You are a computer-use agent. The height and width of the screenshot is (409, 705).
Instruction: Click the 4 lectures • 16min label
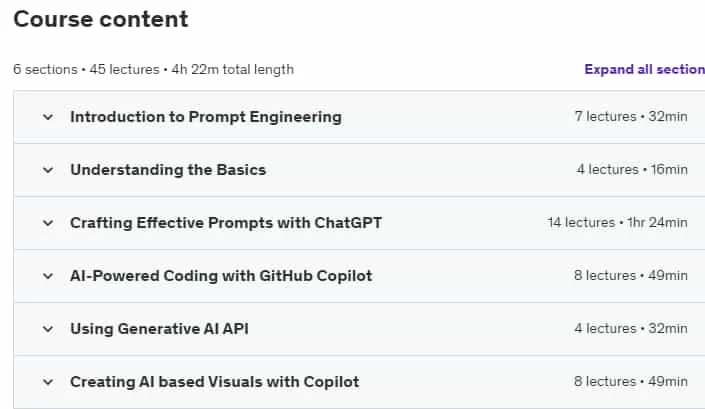point(632,169)
